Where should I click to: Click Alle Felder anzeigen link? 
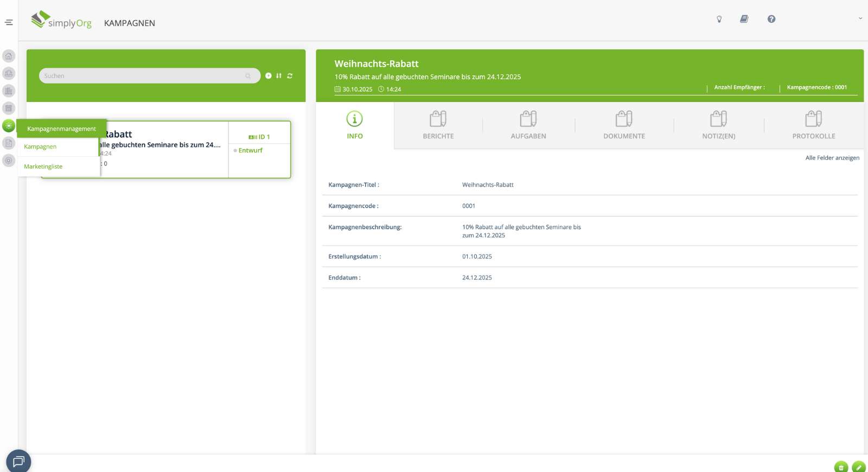click(x=832, y=158)
